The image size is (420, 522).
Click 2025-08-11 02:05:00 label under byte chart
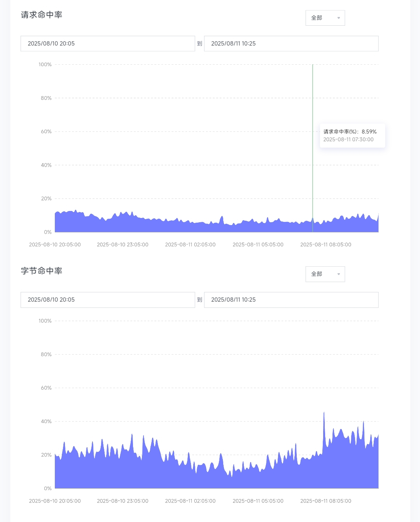(190, 501)
